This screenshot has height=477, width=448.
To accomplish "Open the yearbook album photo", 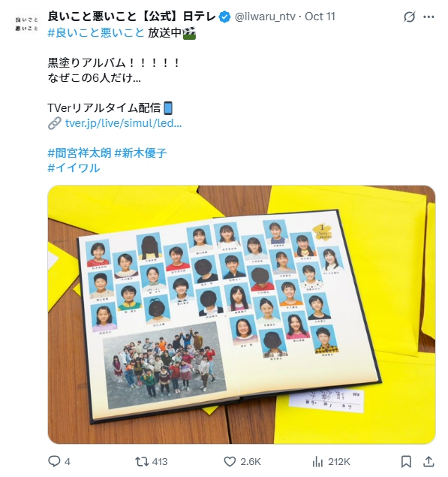I will (242, 315).
